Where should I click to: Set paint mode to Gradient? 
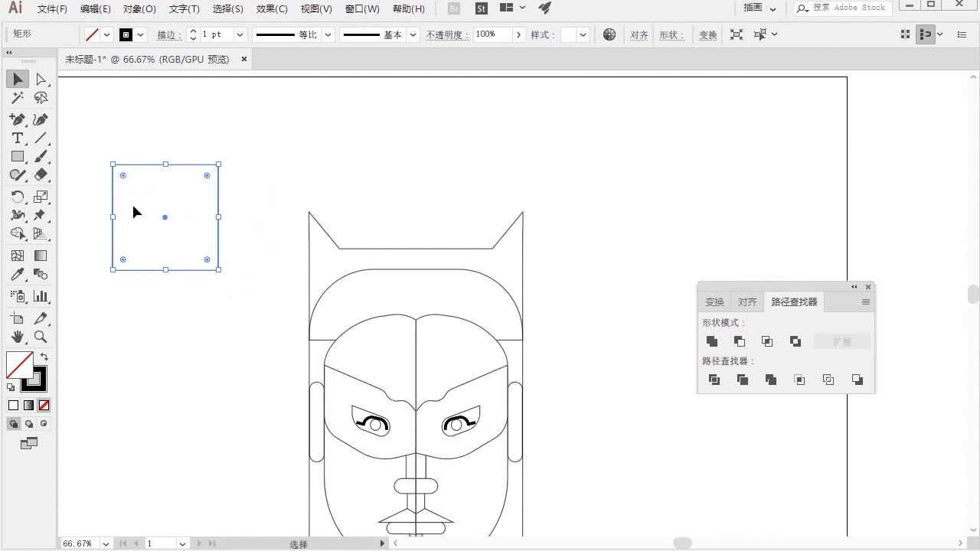28,406
